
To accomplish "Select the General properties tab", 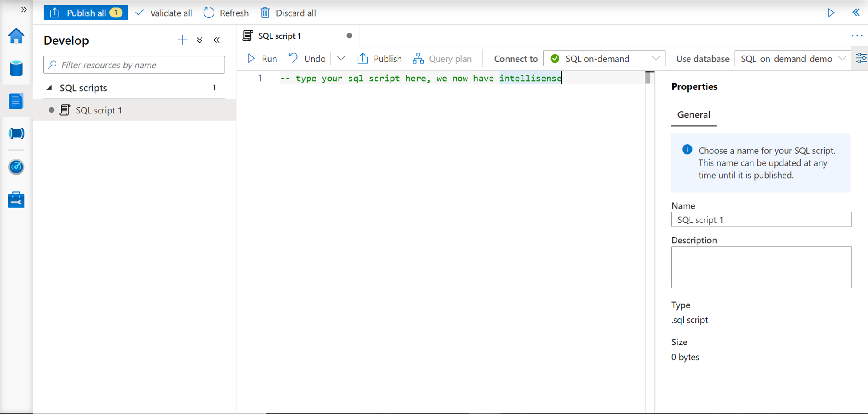I will 694,115.
